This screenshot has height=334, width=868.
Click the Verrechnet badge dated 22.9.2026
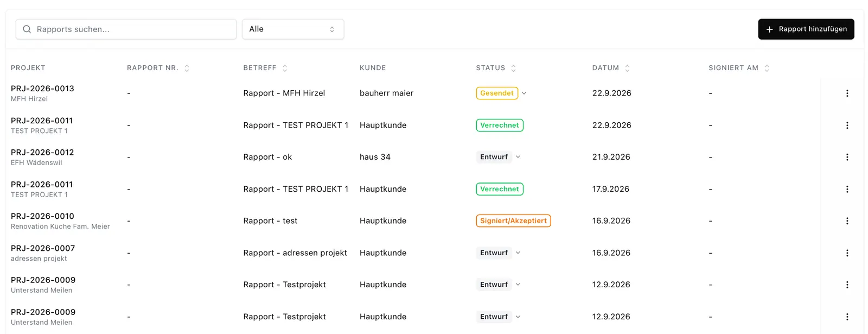pyautogui.click(x=499, y=125)
